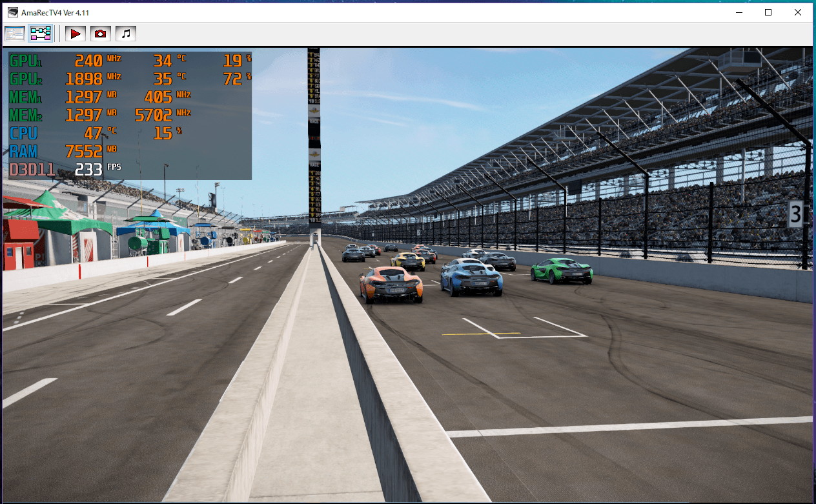
Task: Click the green race car on track
Action: [x=562, y=270]
